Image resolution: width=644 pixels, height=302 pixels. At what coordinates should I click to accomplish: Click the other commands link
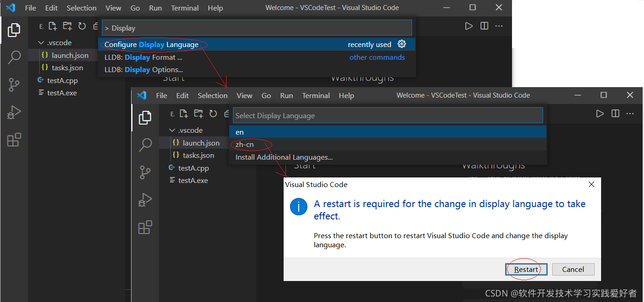pyautogui.click(x=377, y=57)
